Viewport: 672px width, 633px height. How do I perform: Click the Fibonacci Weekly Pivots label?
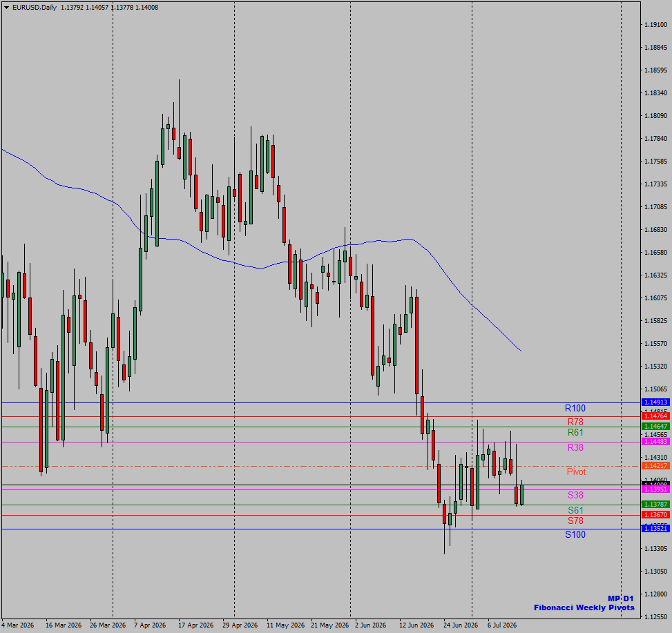(584, 607)
